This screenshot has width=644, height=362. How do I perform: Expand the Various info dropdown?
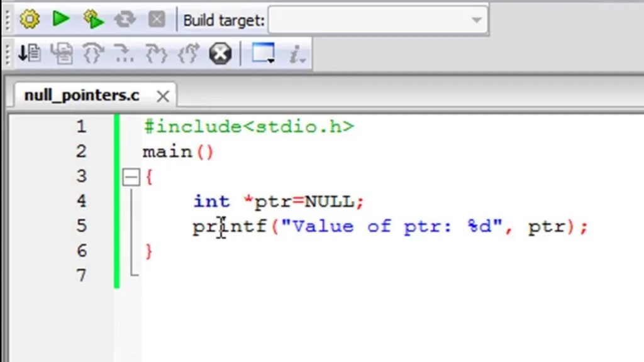coord(296,53)
